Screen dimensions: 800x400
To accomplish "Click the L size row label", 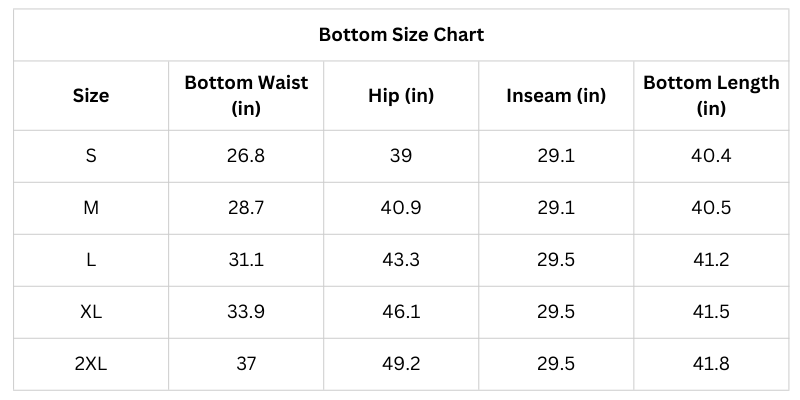I will click(91, 260).
